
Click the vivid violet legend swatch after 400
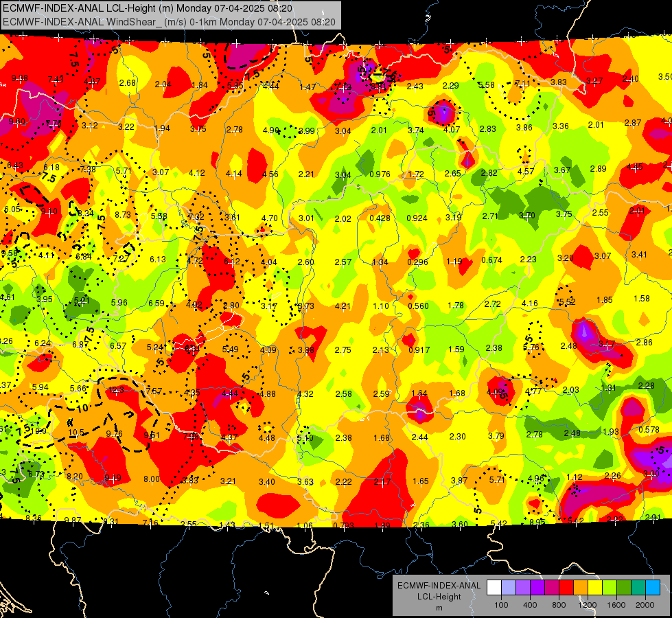point(537,588)
